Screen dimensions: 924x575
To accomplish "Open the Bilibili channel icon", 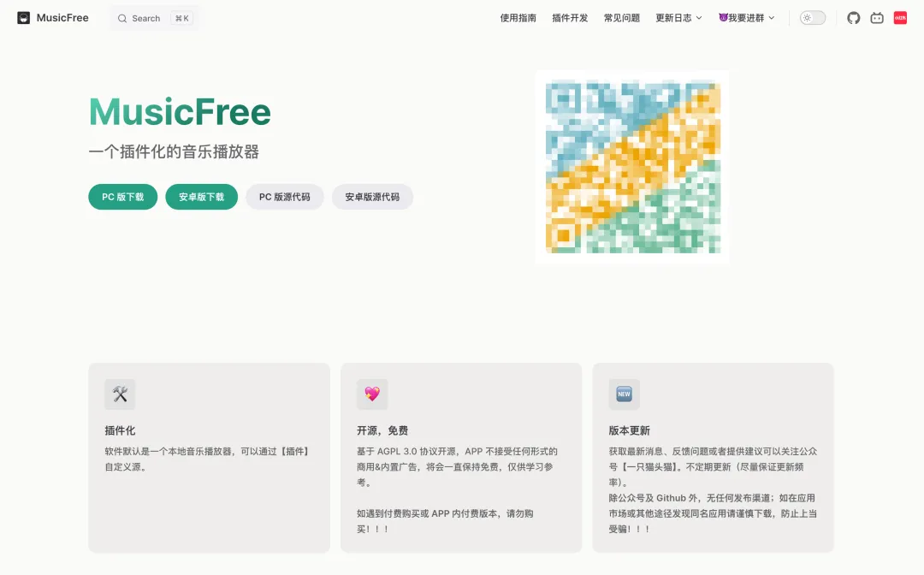I will click(877, 18).
